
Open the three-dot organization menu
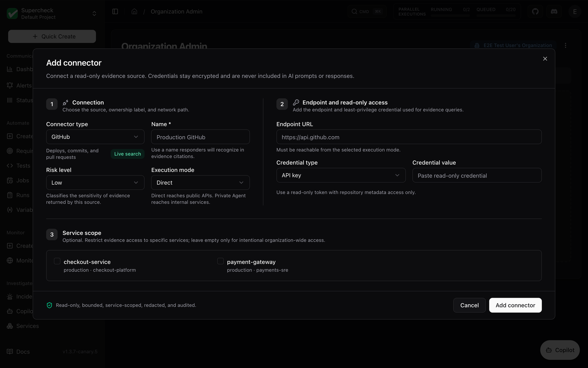point(565,45)
